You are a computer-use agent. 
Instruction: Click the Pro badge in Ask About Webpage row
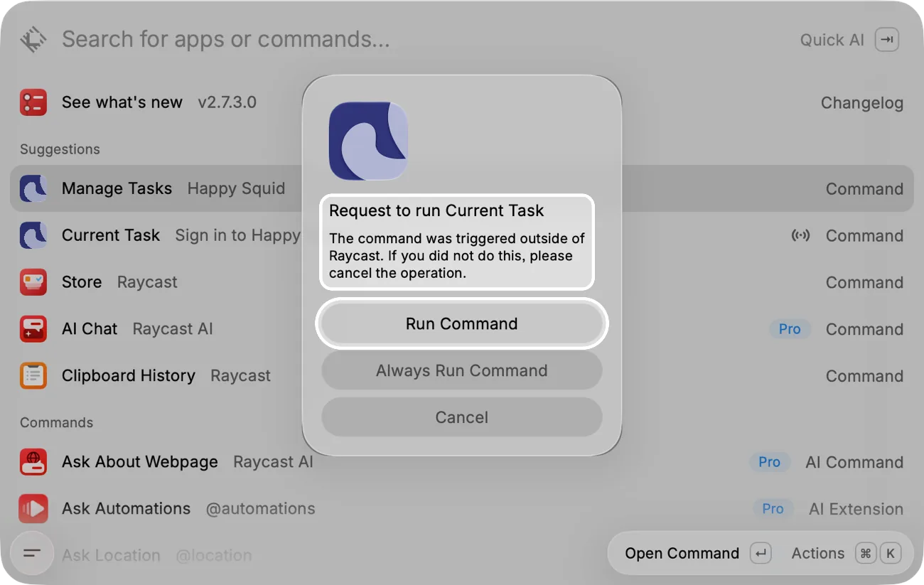769,462
